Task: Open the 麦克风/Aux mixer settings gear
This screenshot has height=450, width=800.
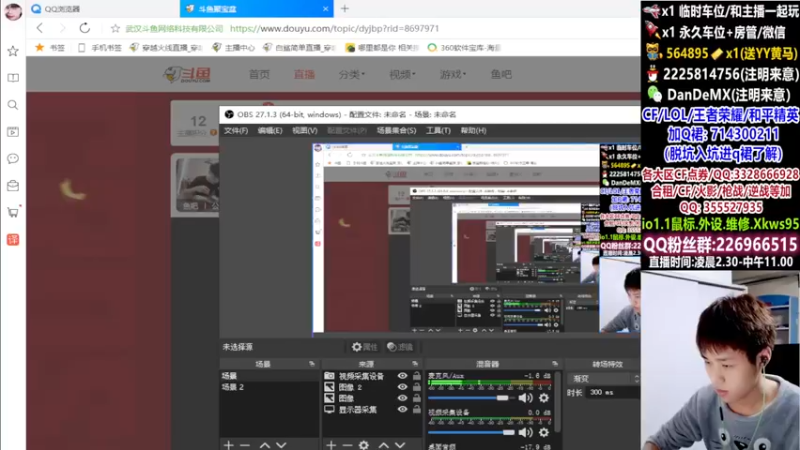Action: point(544,398)
